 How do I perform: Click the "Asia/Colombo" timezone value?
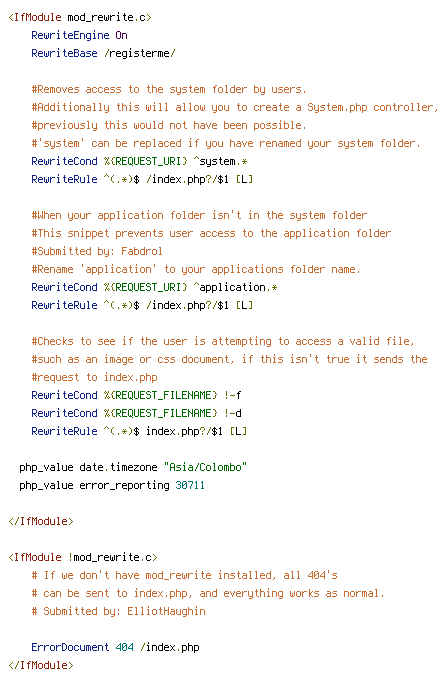click(x=205, y=467)
